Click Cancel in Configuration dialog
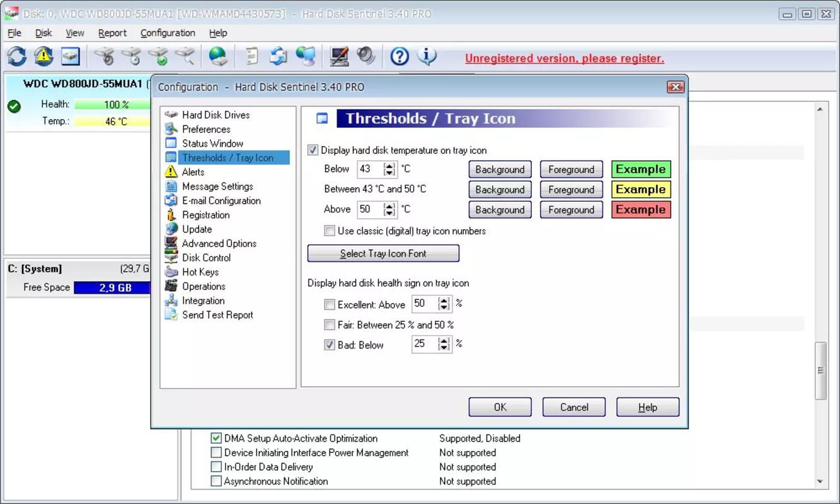The height and width of the screenshot is (504, 840). click(x=574, y=407)
